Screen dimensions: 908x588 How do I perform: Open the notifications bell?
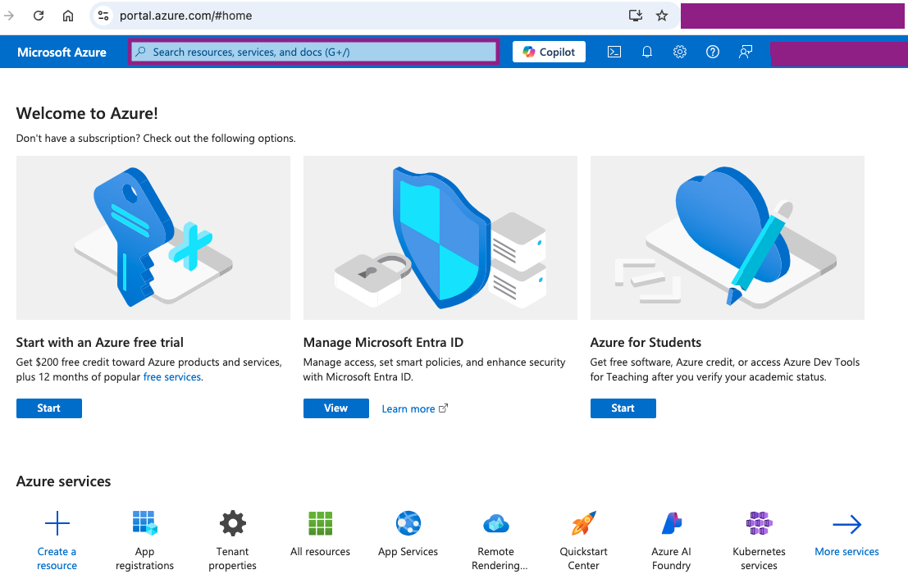pyautogui.click(x=647, y=52)
